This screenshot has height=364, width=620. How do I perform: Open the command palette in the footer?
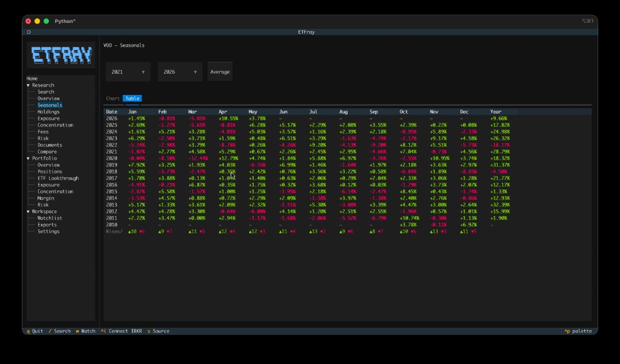[x=578, y=331]
